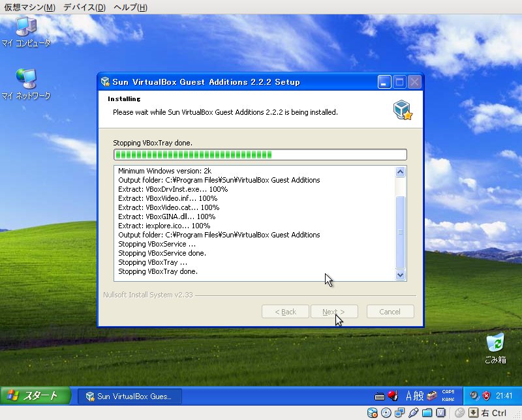Click the log scrollbar down arrow

point(400,275)
